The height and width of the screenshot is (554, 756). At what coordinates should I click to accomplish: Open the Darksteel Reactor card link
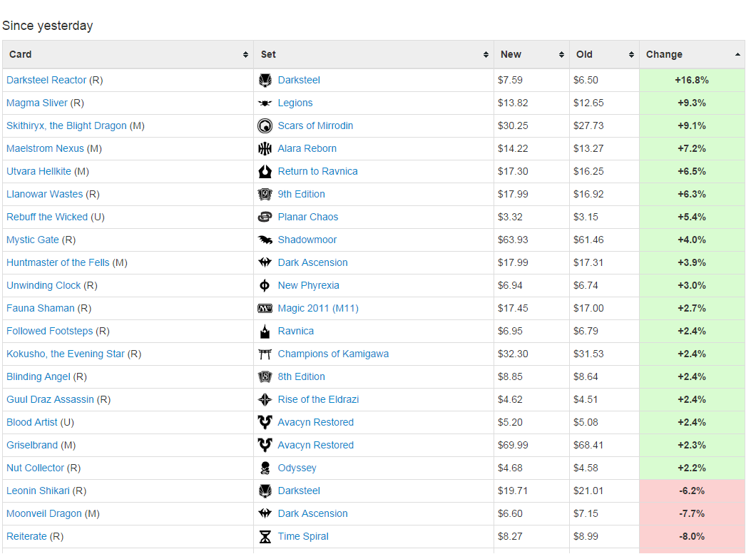point(46,81)
